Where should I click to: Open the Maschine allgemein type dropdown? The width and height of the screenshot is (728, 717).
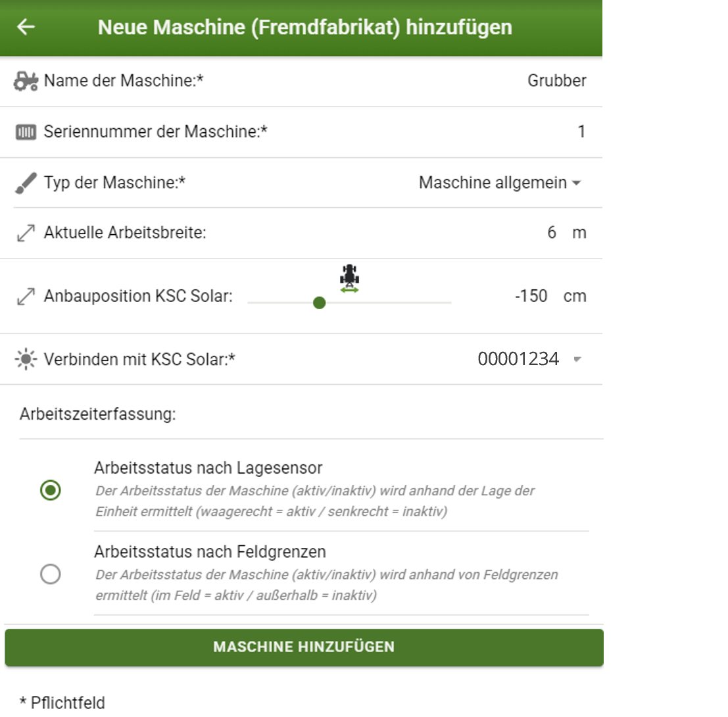(x=500, y=183)
